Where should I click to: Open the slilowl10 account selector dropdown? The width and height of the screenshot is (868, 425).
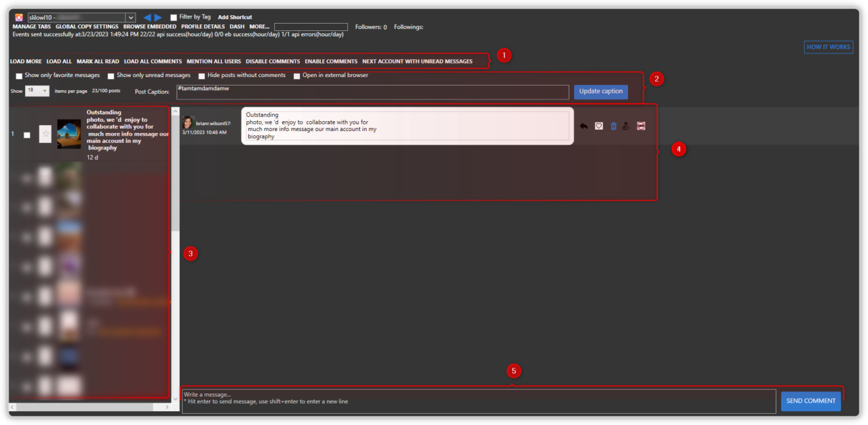[130, 16]
